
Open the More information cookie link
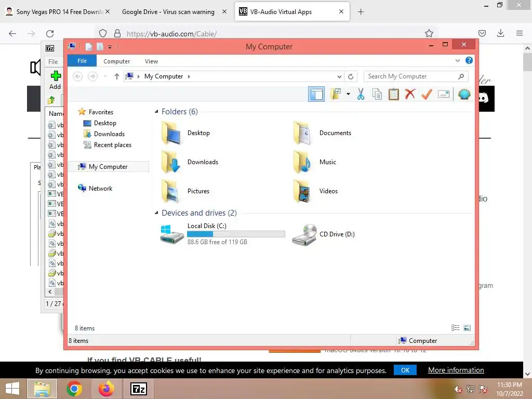tap(456, 370)
